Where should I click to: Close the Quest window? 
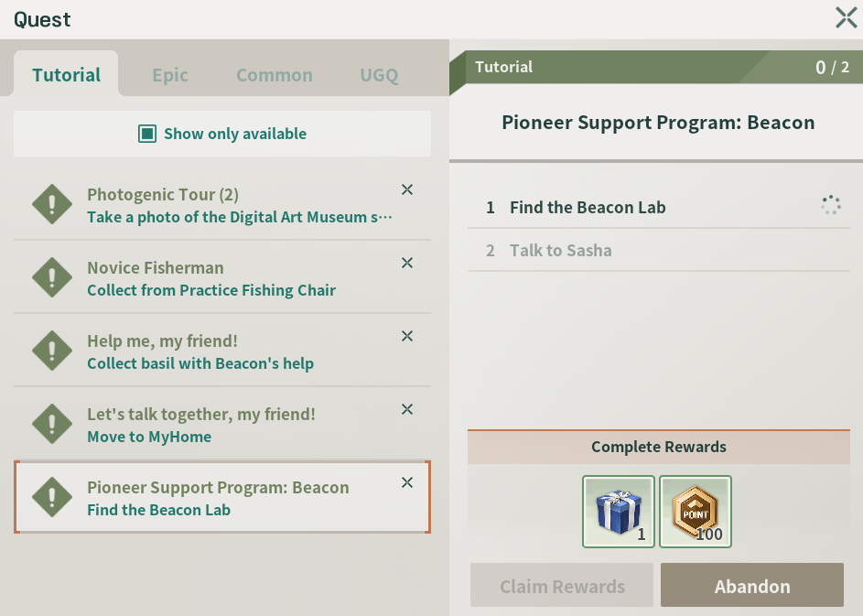pos(846,18)
